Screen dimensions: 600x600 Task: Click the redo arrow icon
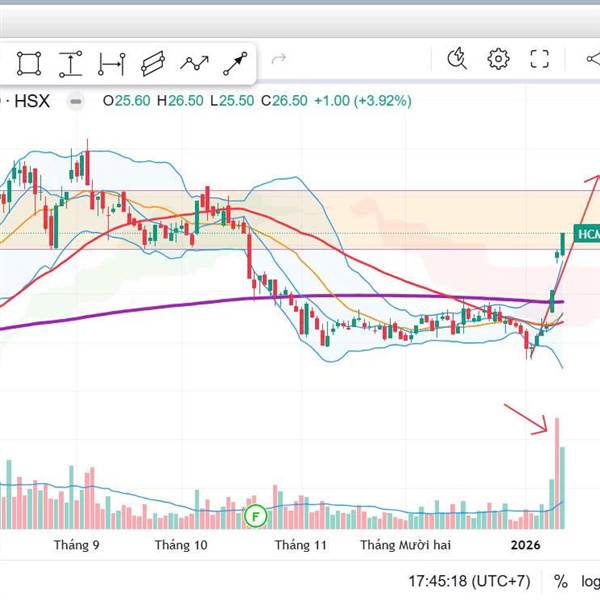[x=279, y=59]
